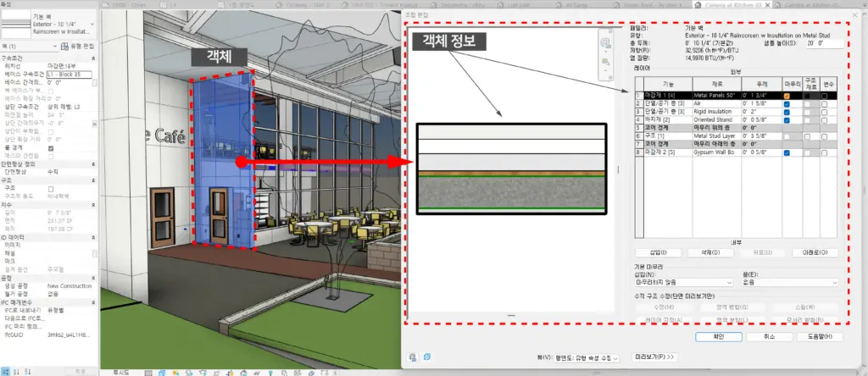This screenshot has height=376, width=868.
Task: Uncheck 마무리 wrap for Gypsum Wall Bo row
Action: click(787, 152)
